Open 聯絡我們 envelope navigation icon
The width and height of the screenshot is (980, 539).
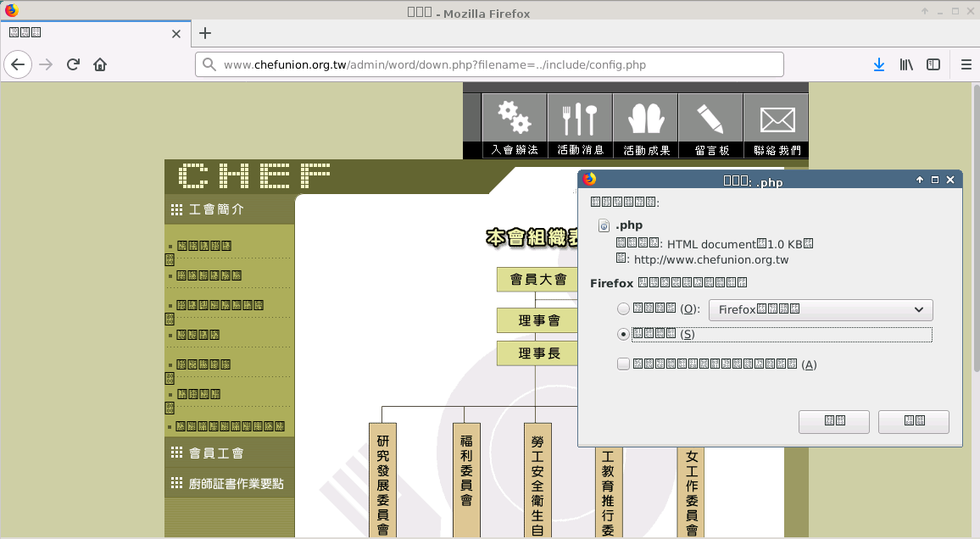777,125
